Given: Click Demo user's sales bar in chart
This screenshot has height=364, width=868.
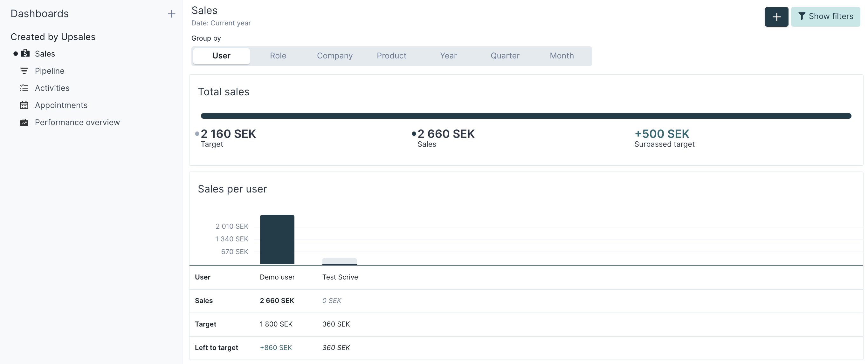Looking at the screenshot, I should point(277,239).
